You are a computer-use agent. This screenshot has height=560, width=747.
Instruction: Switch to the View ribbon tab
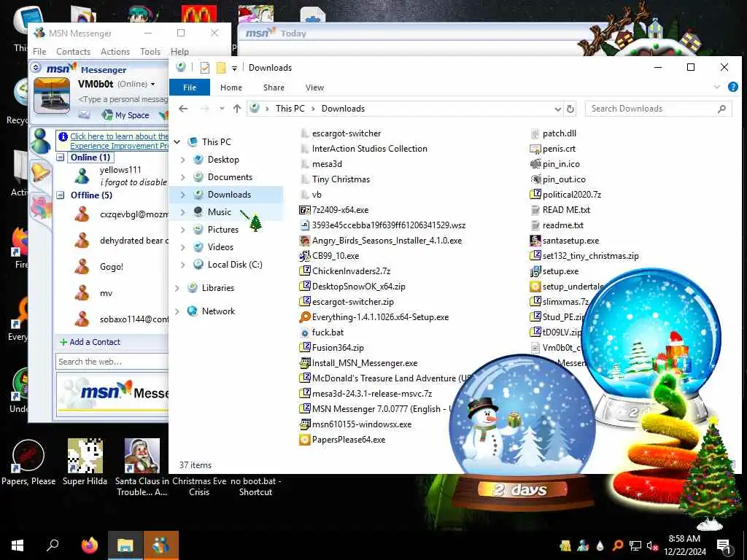[x=315, y=87]
